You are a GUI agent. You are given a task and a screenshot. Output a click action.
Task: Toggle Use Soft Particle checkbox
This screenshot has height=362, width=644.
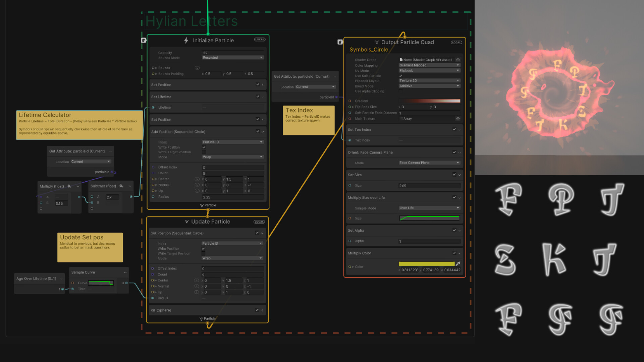tap(400, 76)
